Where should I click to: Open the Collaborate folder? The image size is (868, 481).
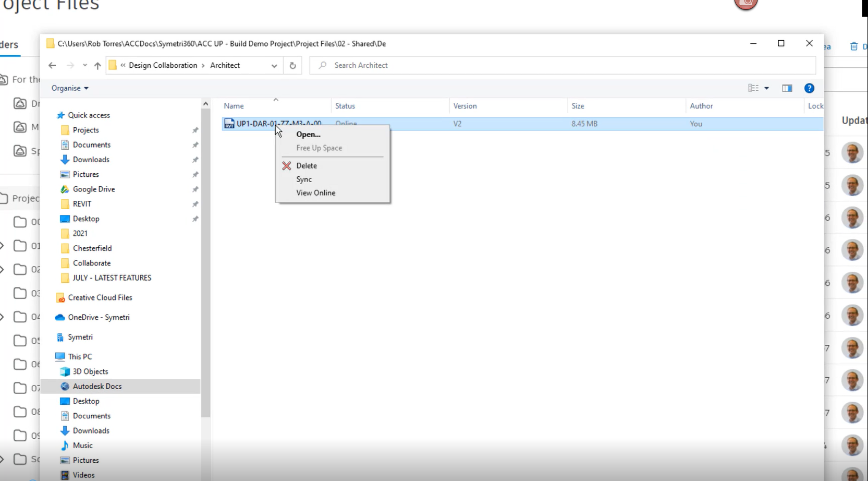[92, 263]
